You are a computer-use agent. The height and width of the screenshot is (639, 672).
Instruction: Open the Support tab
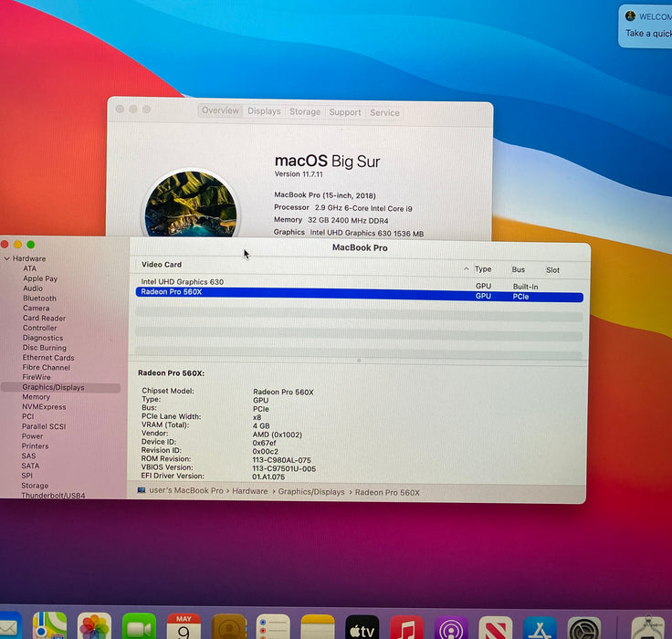[x=345, y=112]
